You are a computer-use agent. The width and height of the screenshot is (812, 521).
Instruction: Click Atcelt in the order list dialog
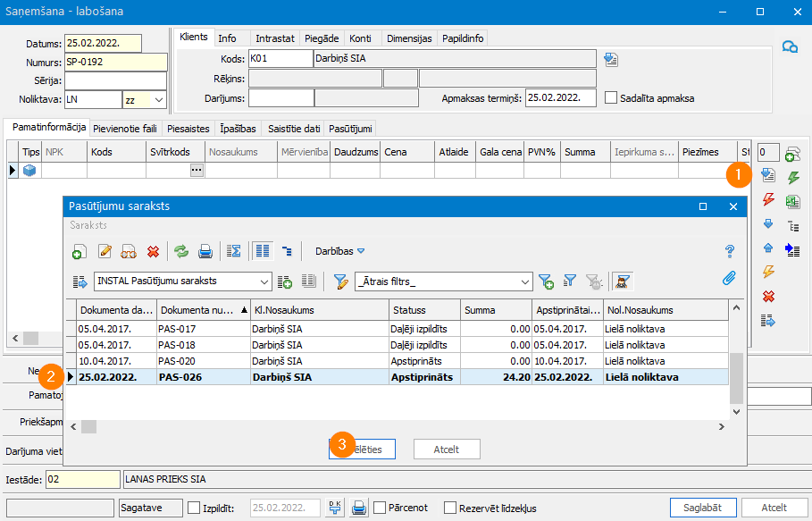click(x=447, y=449)
